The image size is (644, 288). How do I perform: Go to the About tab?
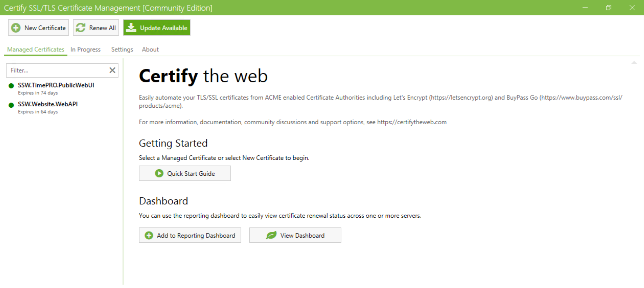pyautogui.click(x=150, y=49)
